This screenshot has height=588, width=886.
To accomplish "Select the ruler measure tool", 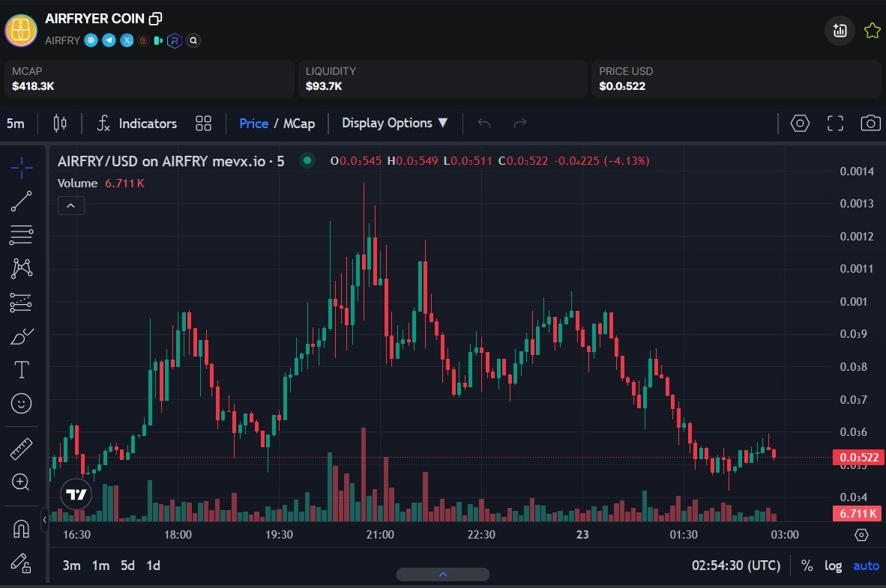I will (22, 449).
